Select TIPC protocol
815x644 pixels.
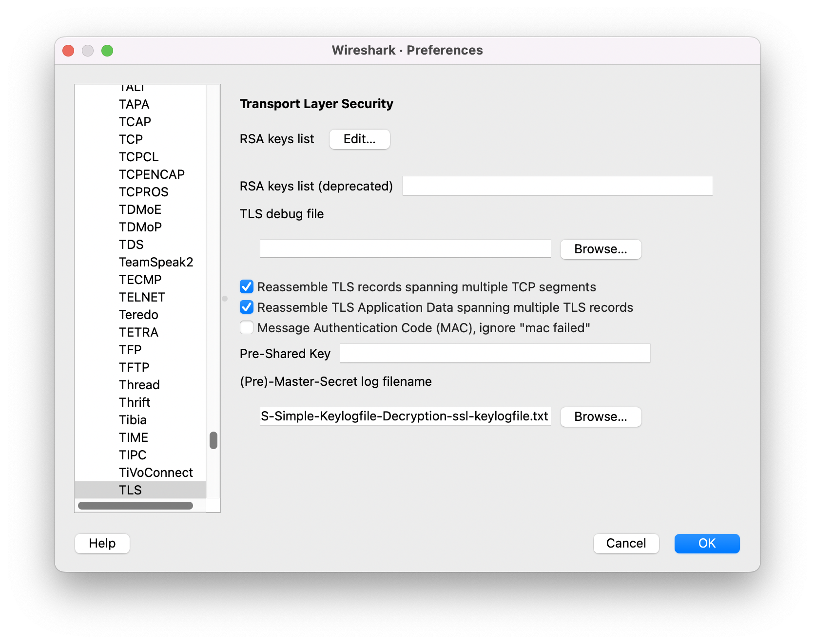point(140,455)
